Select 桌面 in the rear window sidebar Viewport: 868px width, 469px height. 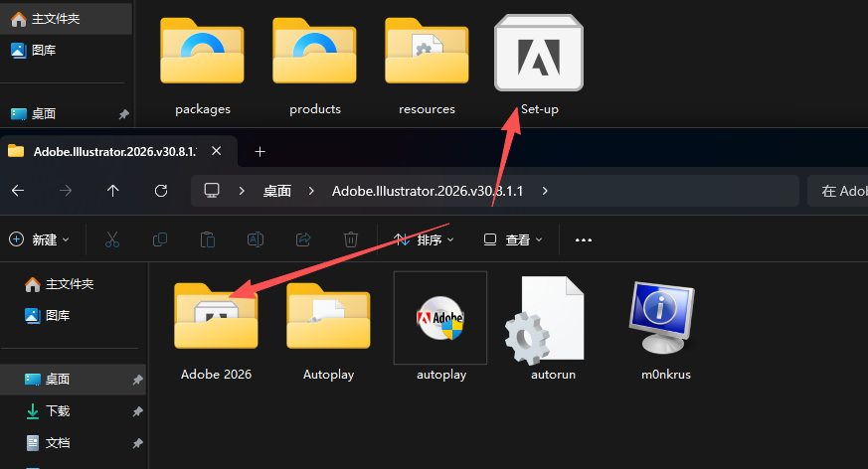tap(66, 113)
